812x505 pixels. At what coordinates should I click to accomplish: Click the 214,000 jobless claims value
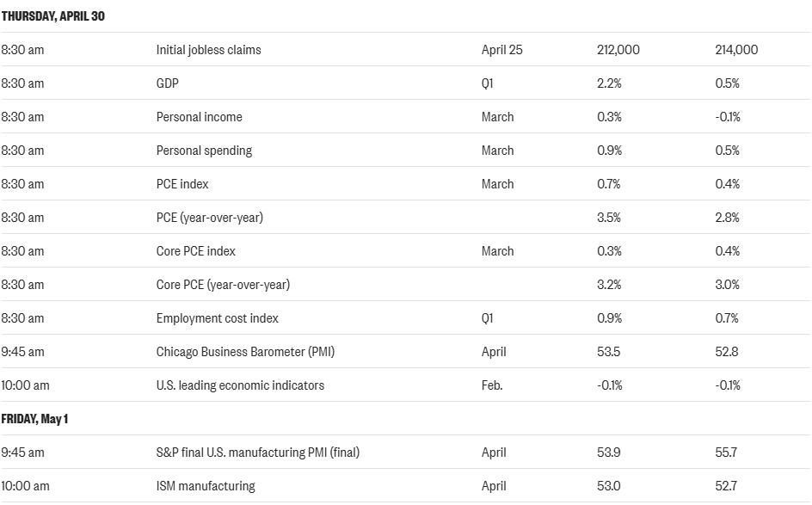[x=736, y=50]
